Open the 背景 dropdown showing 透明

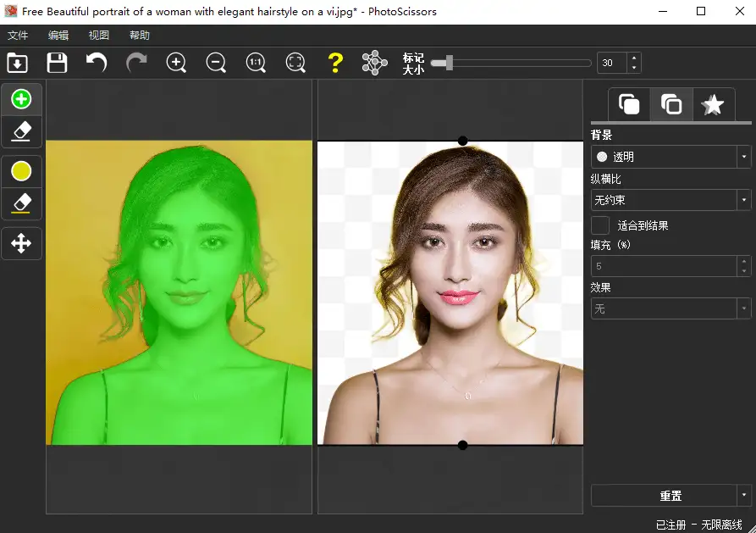point(670,157)
